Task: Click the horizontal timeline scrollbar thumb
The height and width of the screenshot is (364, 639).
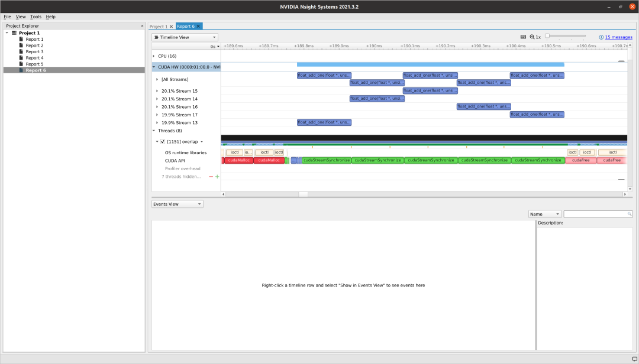Action: [x=303, y=194]
